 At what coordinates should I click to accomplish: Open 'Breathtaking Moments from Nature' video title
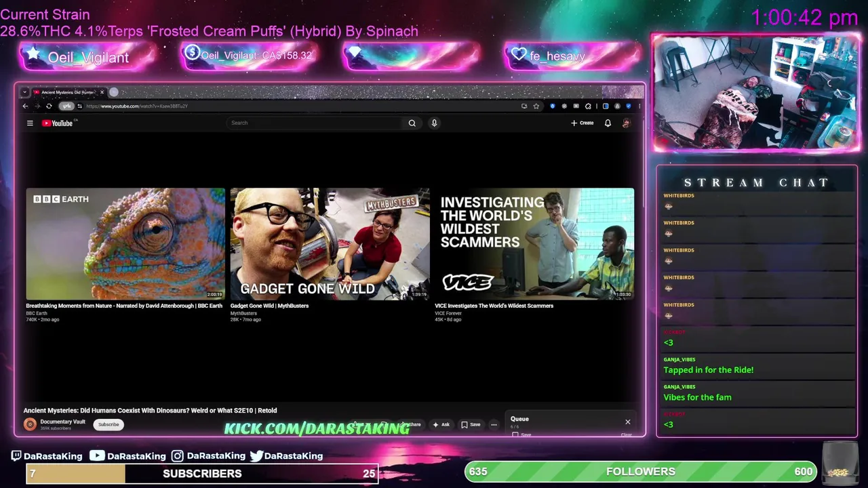point(124,306)
